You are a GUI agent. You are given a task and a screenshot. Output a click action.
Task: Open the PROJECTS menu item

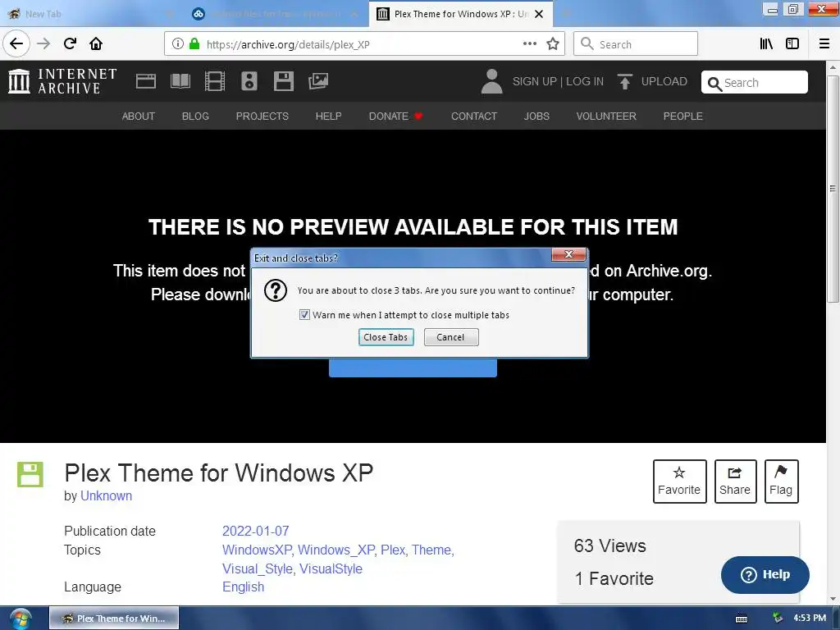pos(262,116)
